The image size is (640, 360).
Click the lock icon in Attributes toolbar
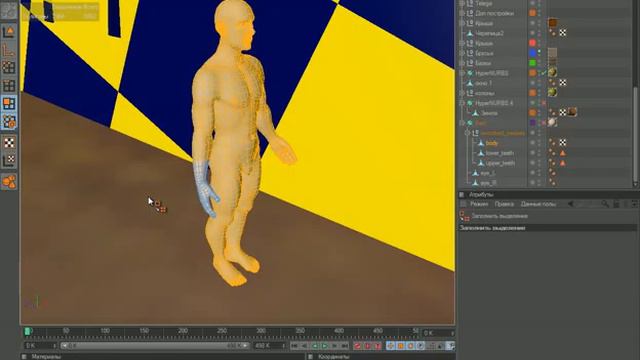pos(616,204)
